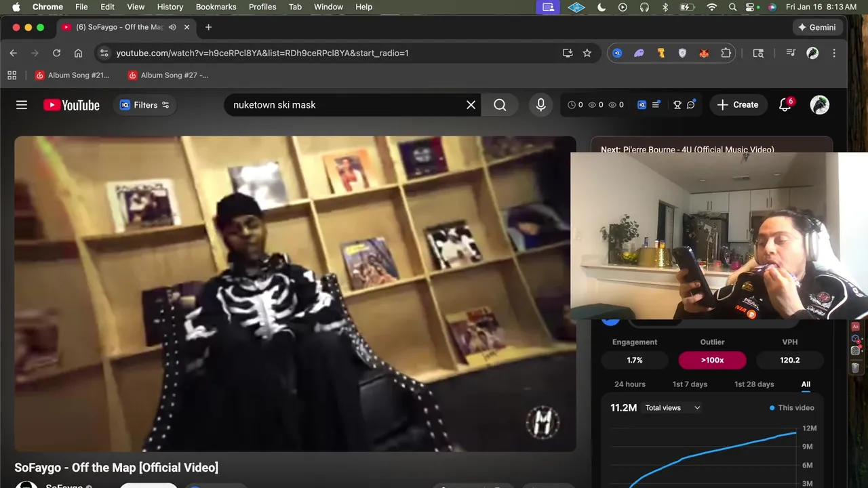The width and height of the screenshot is (868, 488).
Task: Open the Chrome profile avatar
Action: point(812,53)
